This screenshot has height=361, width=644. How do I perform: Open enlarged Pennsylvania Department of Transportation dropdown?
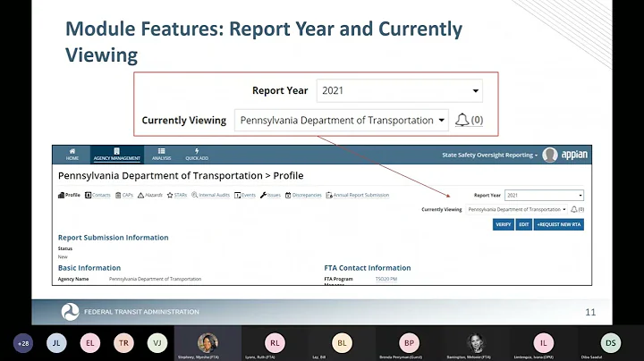342,121
